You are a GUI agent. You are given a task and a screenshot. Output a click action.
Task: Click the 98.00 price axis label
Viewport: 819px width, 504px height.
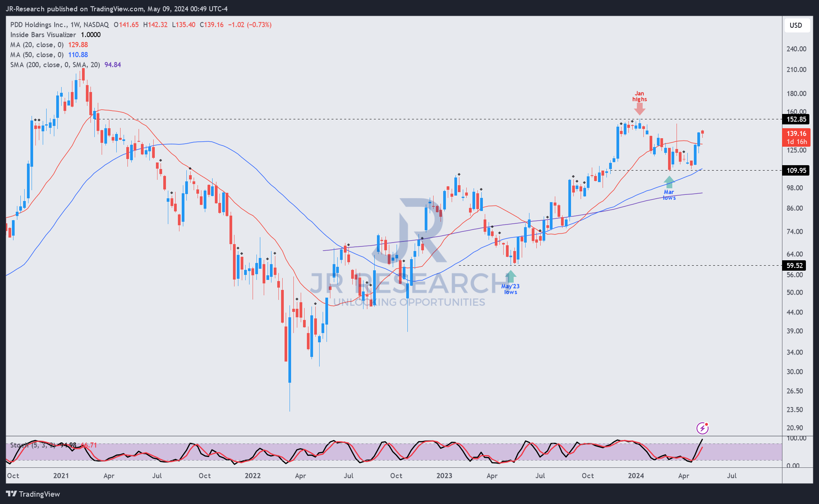coord(795,188)
